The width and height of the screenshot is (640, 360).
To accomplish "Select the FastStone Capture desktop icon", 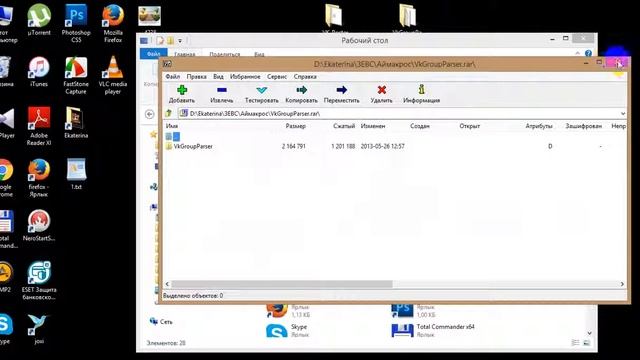I will coord(76,76).
